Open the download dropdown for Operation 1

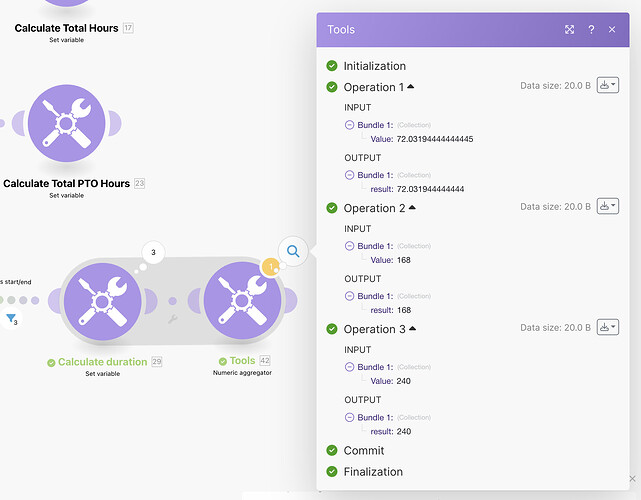607,86
